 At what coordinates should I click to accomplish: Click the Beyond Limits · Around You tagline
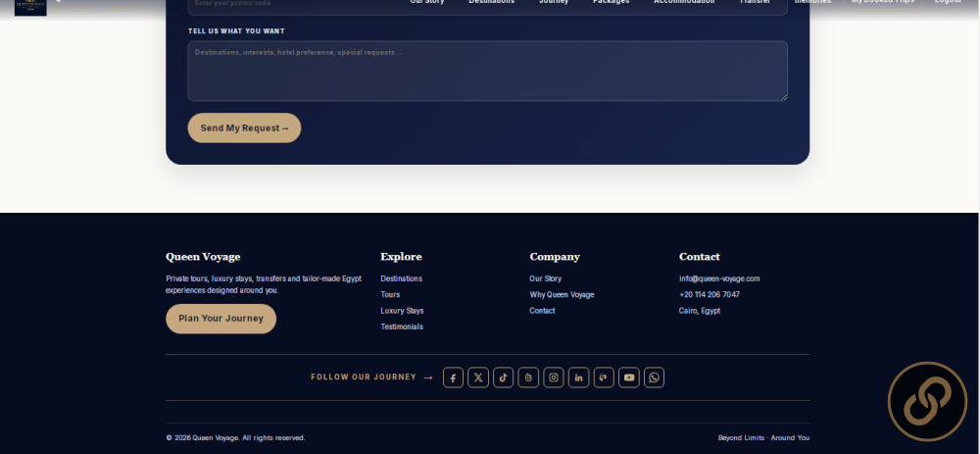(x=763, y=438)
